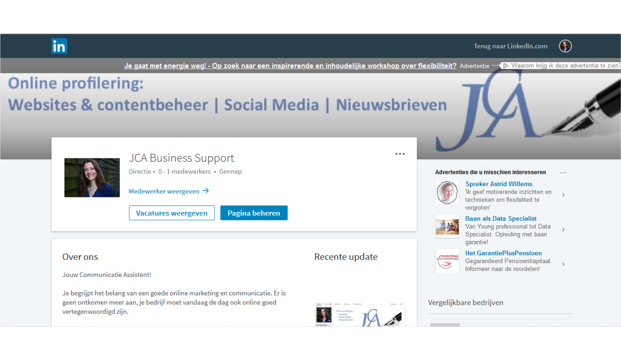This screenshot has height=364, width=621.
Task: Click Medewerker weergeven link
Action: 164,191
